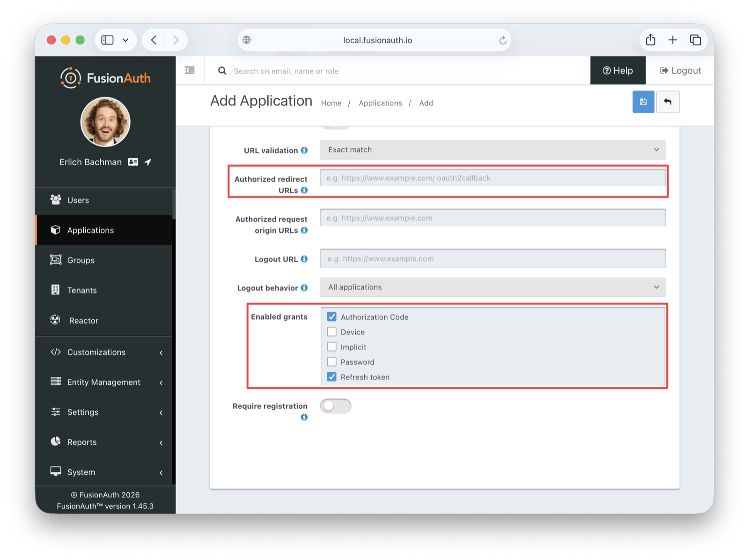Click inside the Authorized redirect URLs field

[492, 177]
